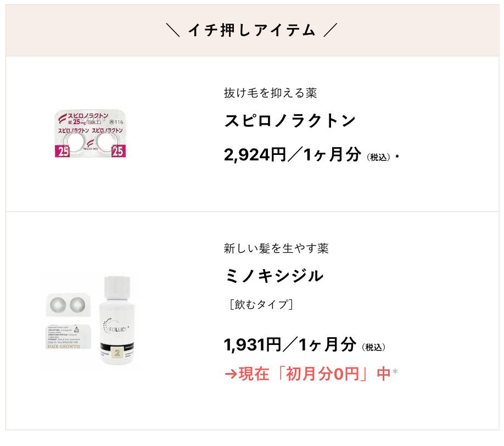Click the gray asterisk after 初月分0円
Screen dimensions: 504x446
(395, 373)
